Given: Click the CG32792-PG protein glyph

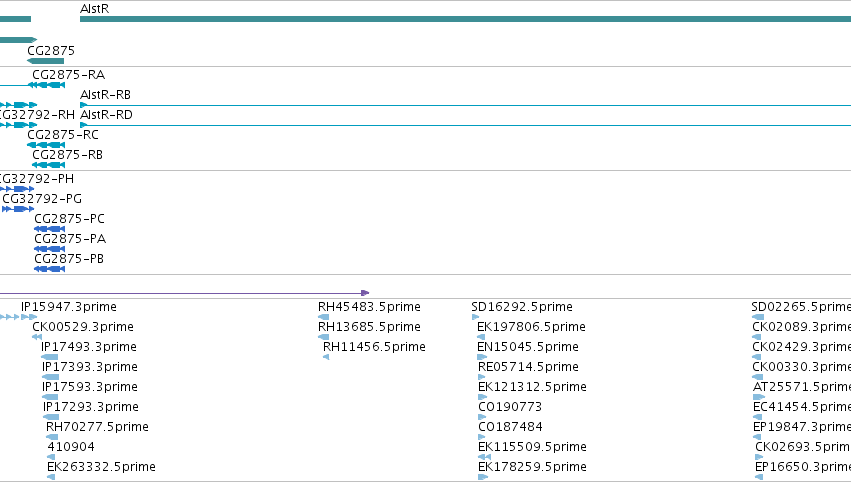Looking at the screenshot, I should pos(18,209).
